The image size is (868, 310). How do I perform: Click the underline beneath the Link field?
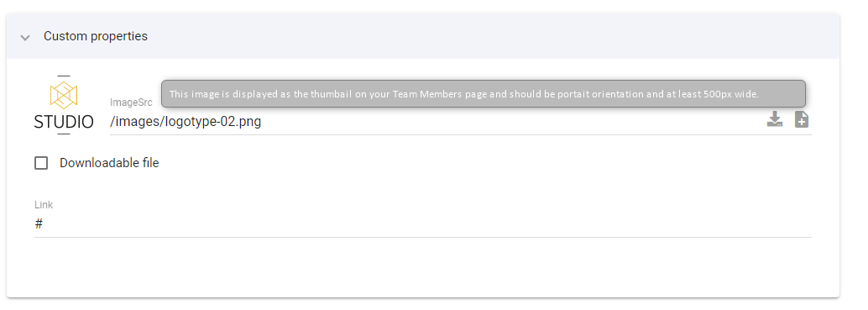pyautogui.click(x=423, y=237)
